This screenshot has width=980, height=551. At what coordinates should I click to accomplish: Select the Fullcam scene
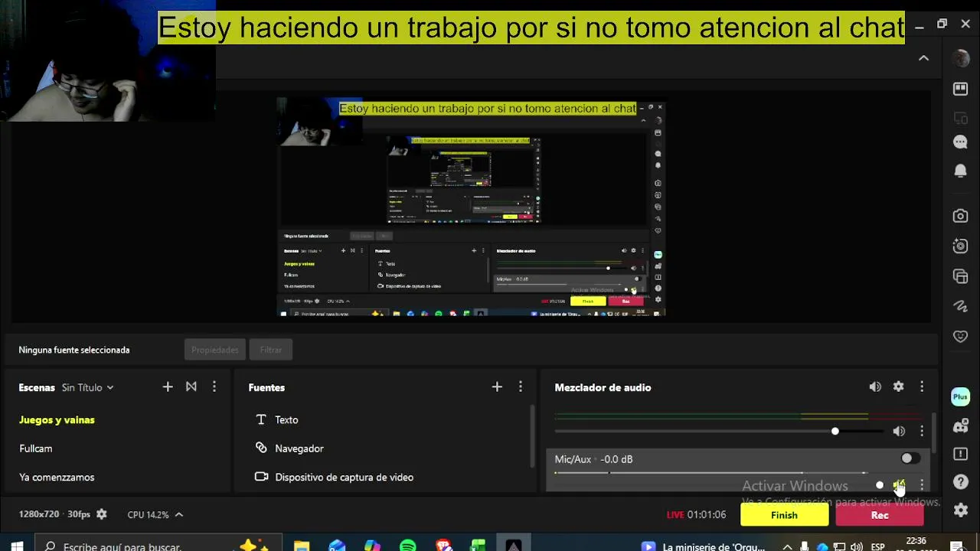pyautogui.click(x=36, y=448)
